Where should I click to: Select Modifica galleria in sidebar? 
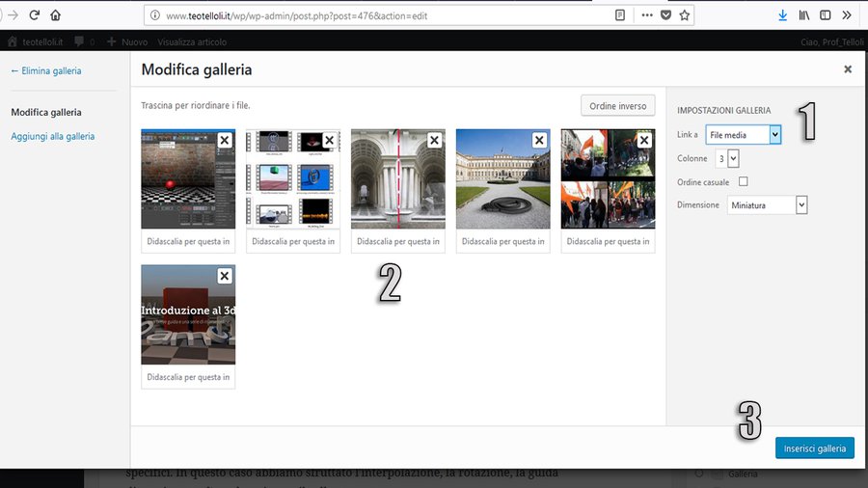[x=46, y=113]
